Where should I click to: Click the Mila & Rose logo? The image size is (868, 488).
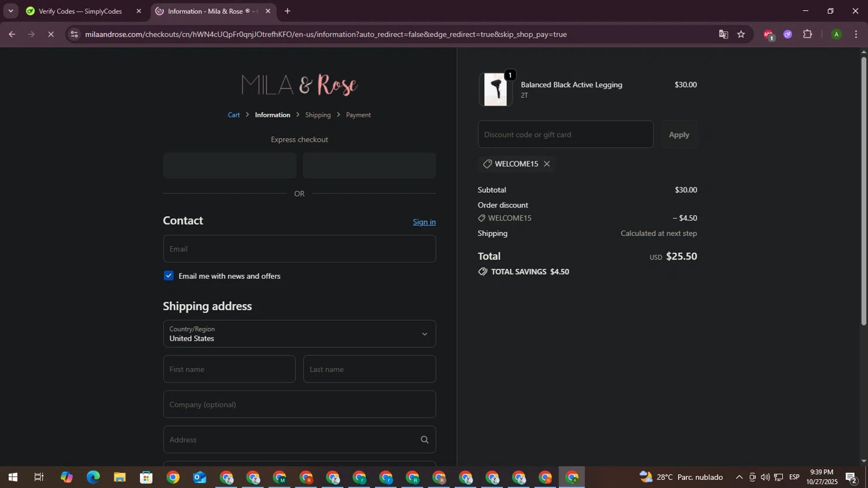pyautogui.click(x=299, y=85)
